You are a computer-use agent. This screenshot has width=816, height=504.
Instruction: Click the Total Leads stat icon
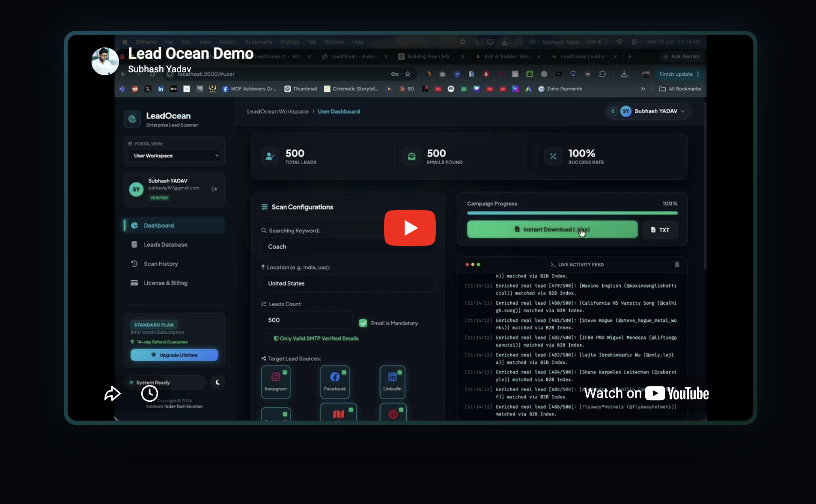270,157
